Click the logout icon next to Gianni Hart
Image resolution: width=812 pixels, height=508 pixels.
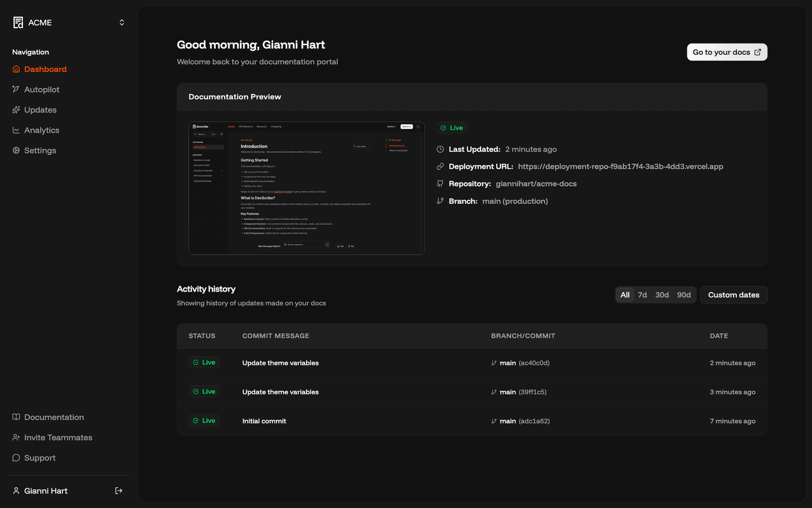click(118, 491)
